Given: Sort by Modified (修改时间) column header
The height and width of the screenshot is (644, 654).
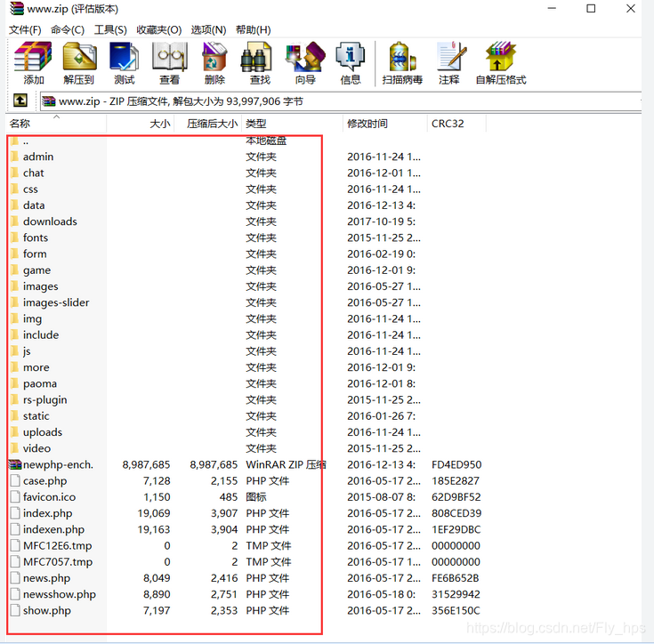Looking at the screenshot, I should pyautogui.click(x=385, y=124).
